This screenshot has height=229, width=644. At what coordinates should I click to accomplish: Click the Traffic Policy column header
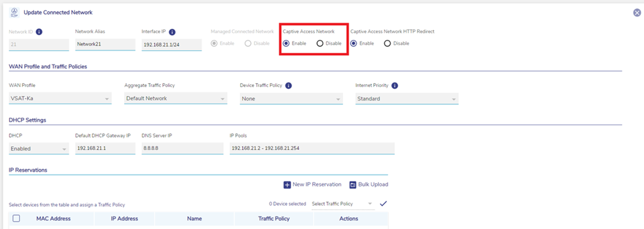(274, 219)
